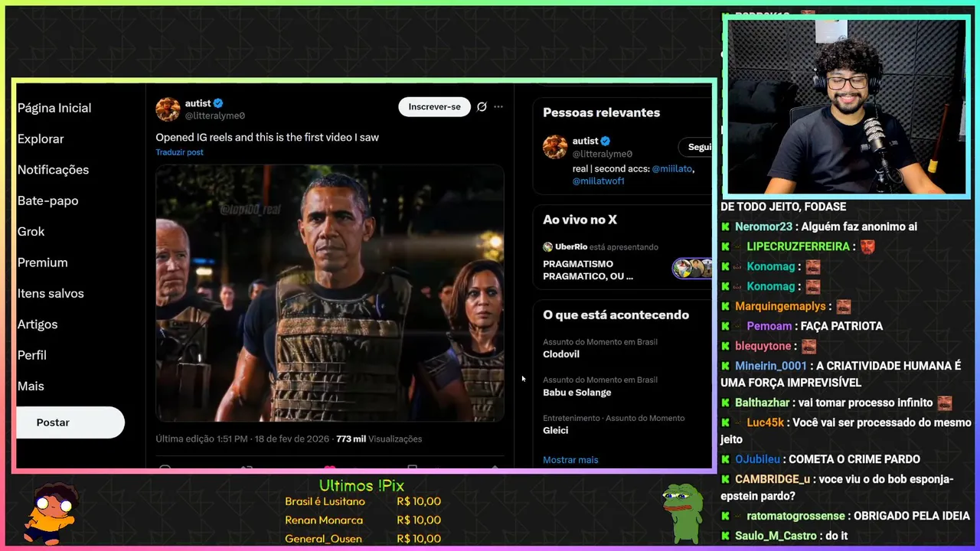Click username Luc45k in chat

pyautogui.click(x=766, y=422)
